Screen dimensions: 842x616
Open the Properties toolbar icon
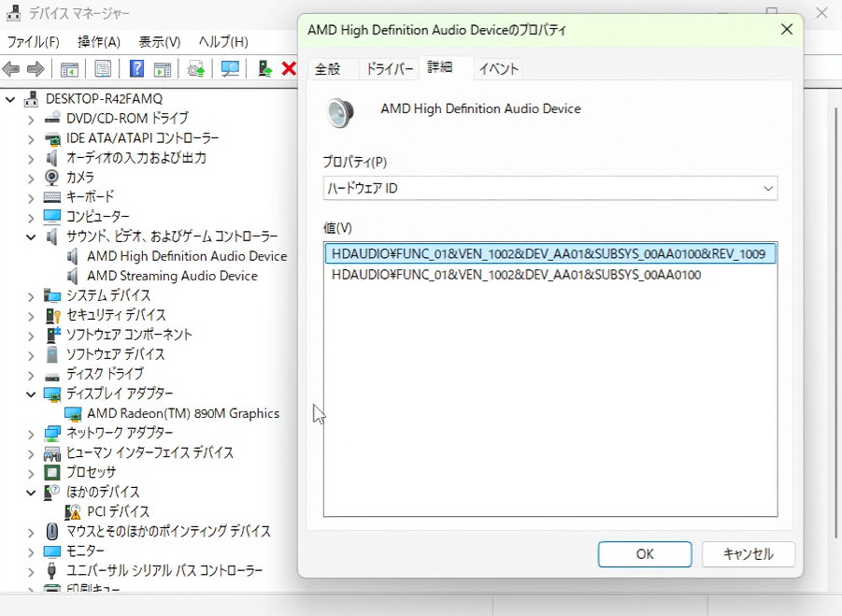point(103,69)
